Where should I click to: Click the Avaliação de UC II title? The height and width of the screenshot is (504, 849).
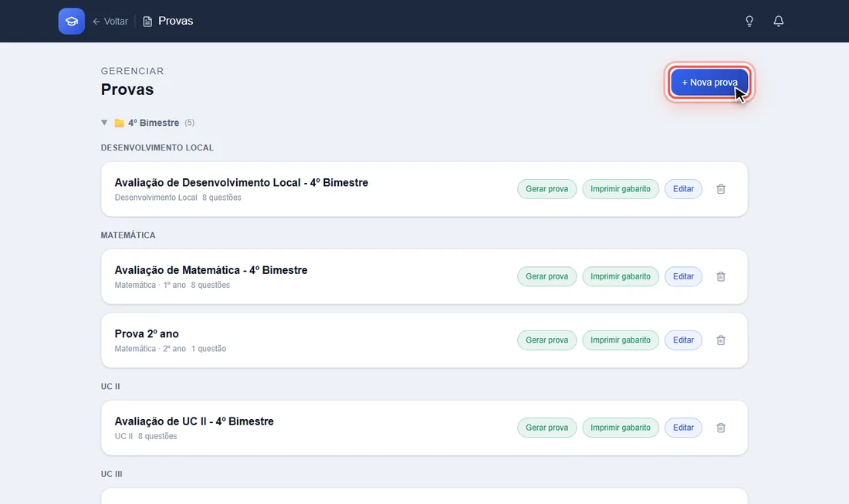tap(194, 421)
